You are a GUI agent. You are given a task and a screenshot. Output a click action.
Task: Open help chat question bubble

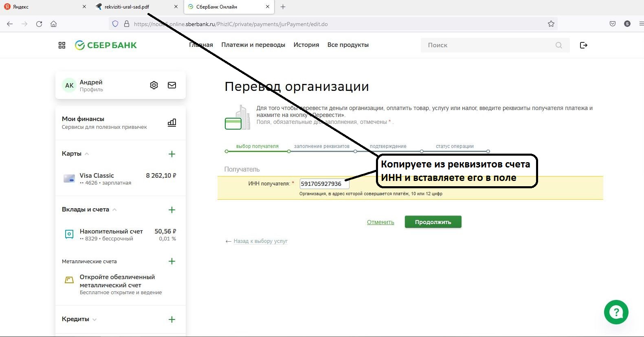click(x=616, y=312)
